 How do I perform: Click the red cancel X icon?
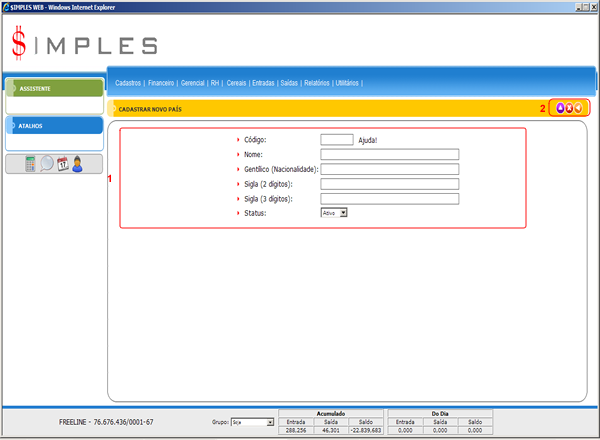569,108
